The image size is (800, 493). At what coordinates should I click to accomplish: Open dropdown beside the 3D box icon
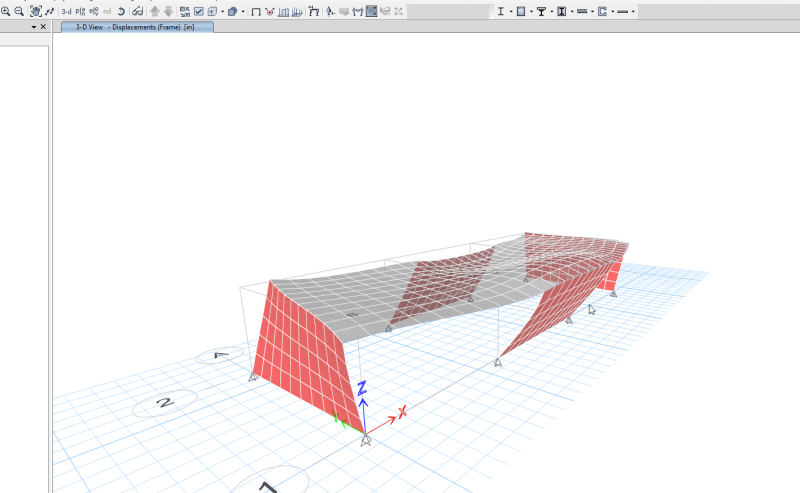click(x=243, y=11)
